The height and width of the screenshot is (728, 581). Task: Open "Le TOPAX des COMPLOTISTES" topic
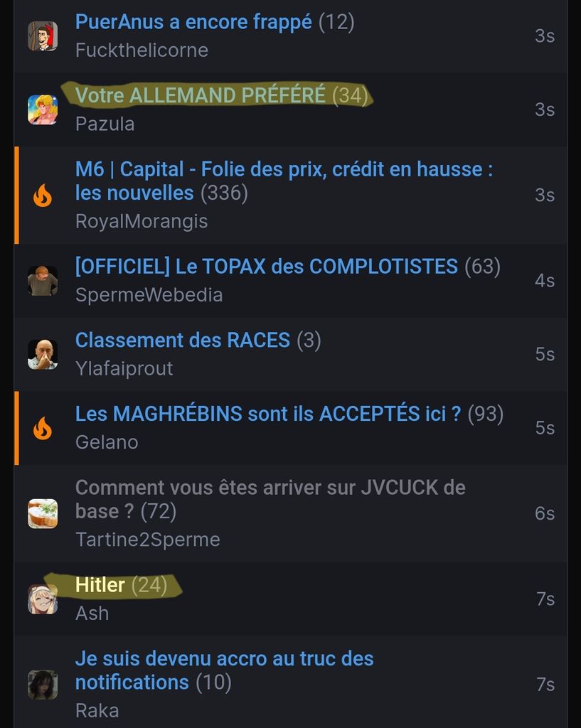267,267
